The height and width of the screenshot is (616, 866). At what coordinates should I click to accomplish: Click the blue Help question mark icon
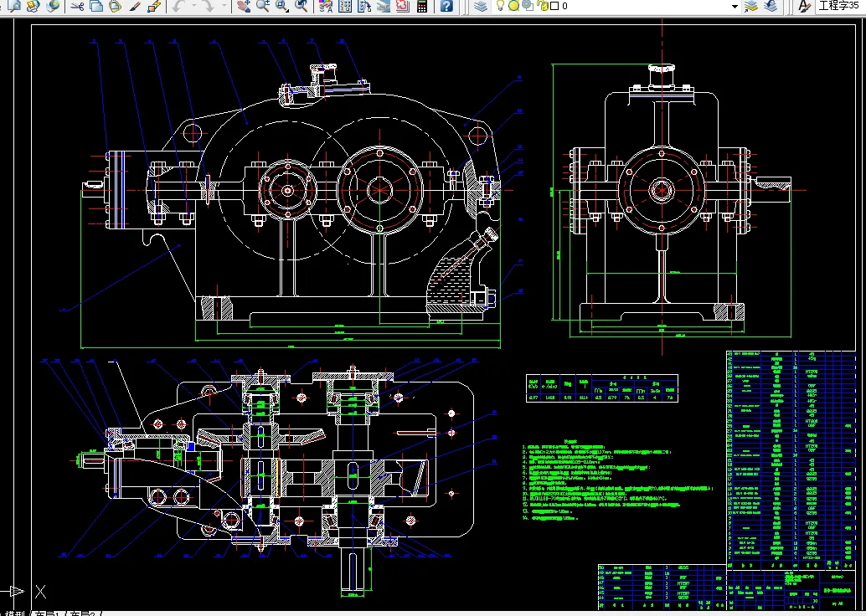click(446, 6)
